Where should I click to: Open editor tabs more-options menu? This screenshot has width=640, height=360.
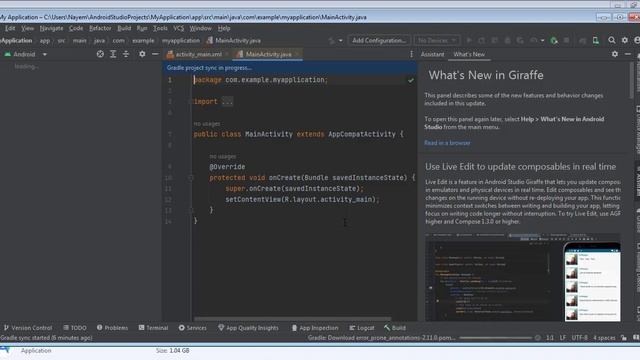(x=411, y=54)
